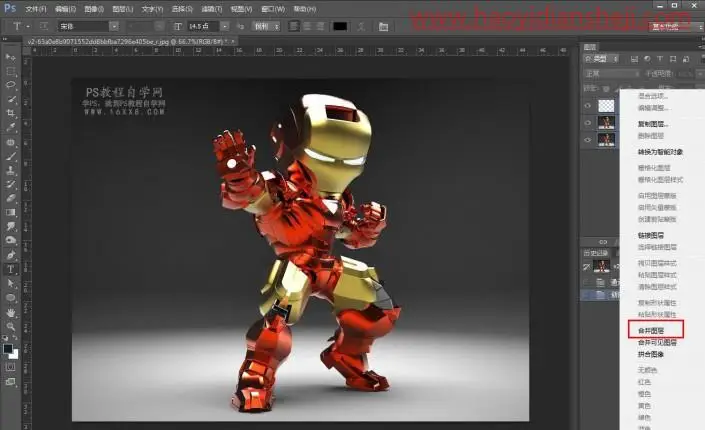This screenshot has width=705, height=430.
Task: Select the Hand tool
Action: 10,312
